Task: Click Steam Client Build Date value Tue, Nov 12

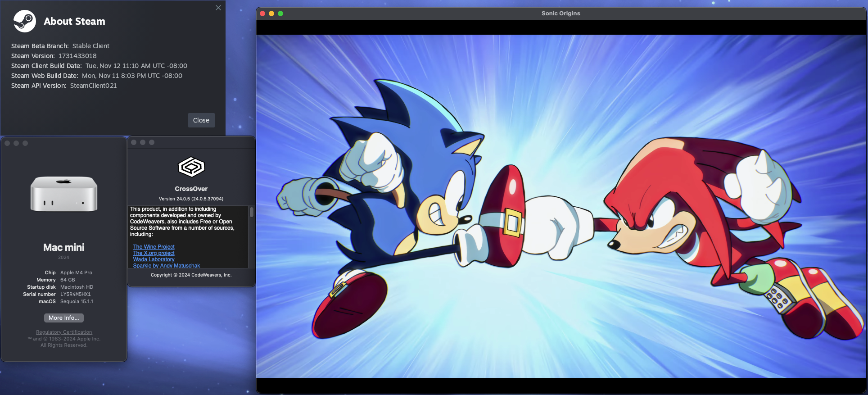Action: point(136,66)
